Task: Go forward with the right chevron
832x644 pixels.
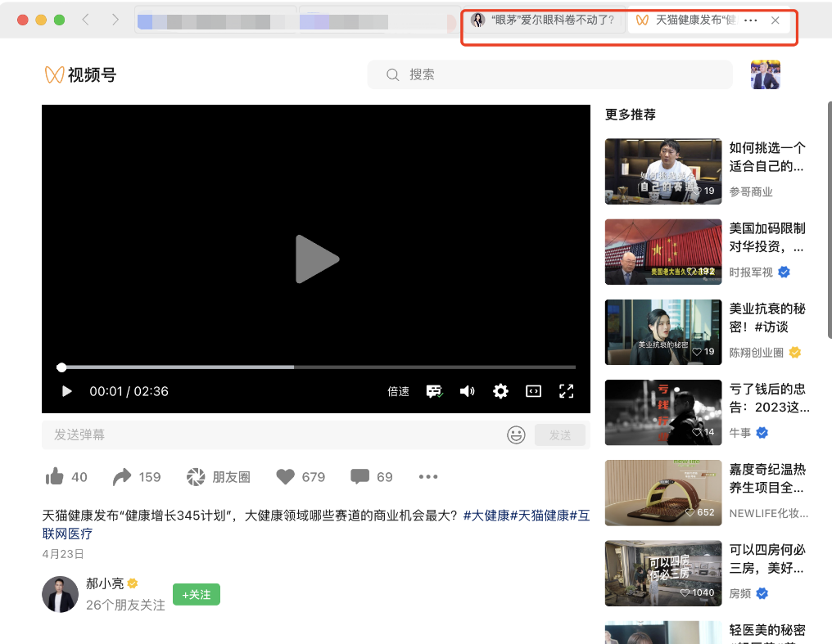Action: click(115, 20)
